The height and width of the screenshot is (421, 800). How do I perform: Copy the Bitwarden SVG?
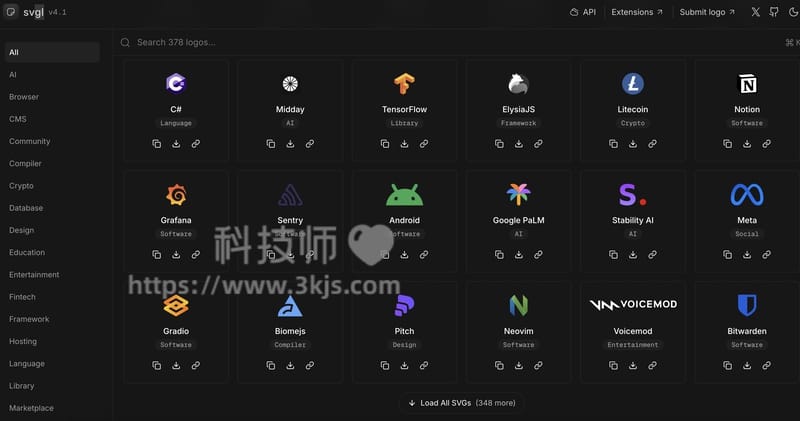click(x=728, y=365)
